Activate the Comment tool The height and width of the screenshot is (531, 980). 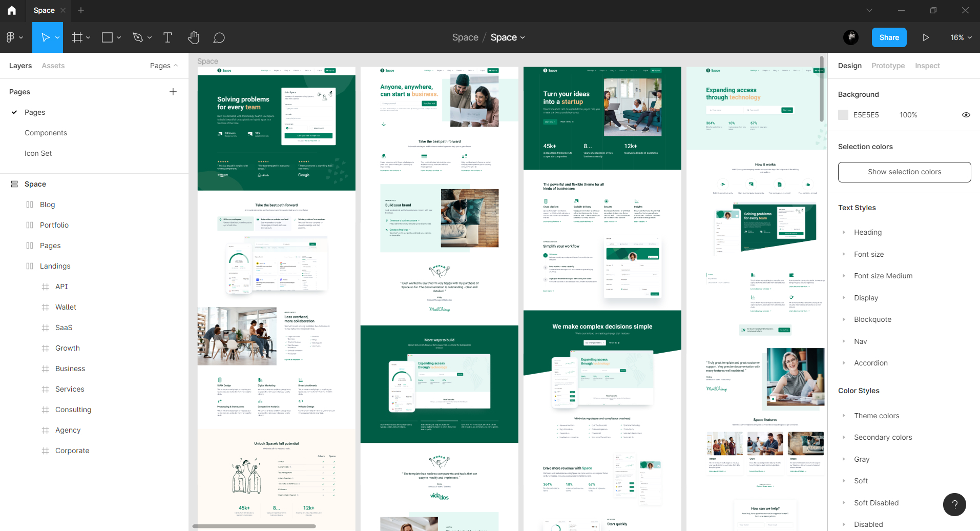(x=219, y=37)
